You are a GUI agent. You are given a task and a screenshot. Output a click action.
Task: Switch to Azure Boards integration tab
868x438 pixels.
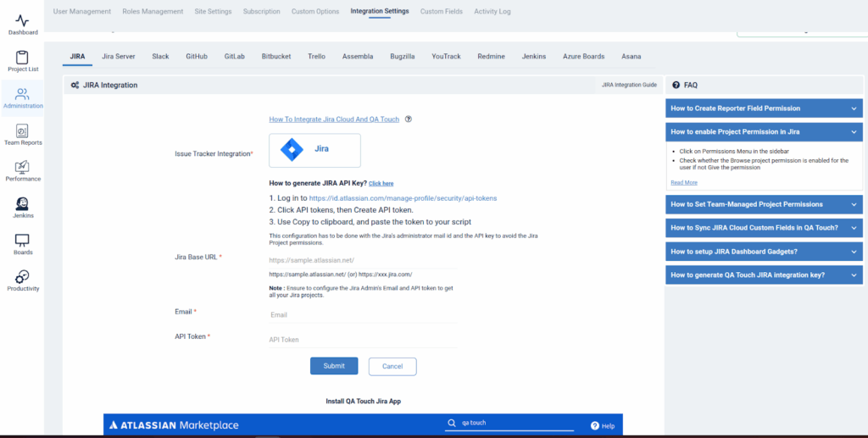click(583, 57)
